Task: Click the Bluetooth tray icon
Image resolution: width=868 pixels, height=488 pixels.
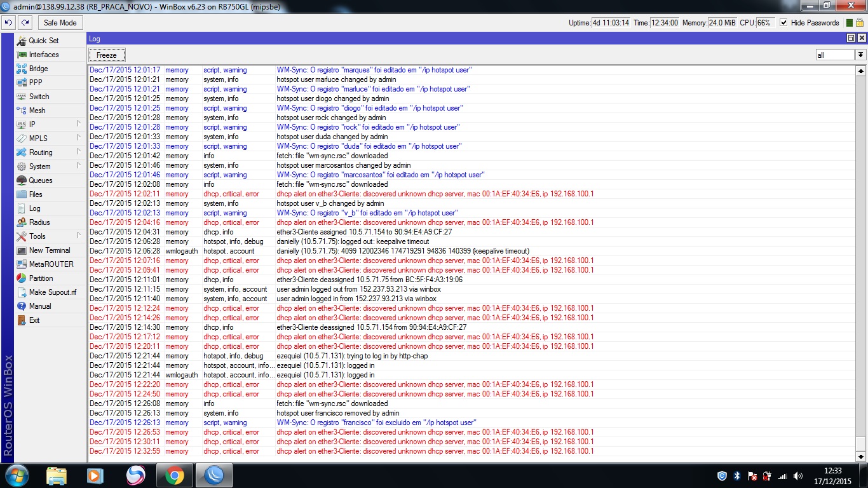Action: click(x=737, y=476)
